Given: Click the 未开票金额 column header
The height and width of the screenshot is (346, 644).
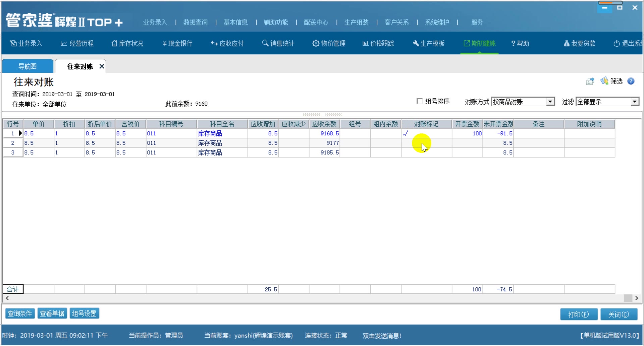Looking at the screenshot, I should click(x=498, y=124).
